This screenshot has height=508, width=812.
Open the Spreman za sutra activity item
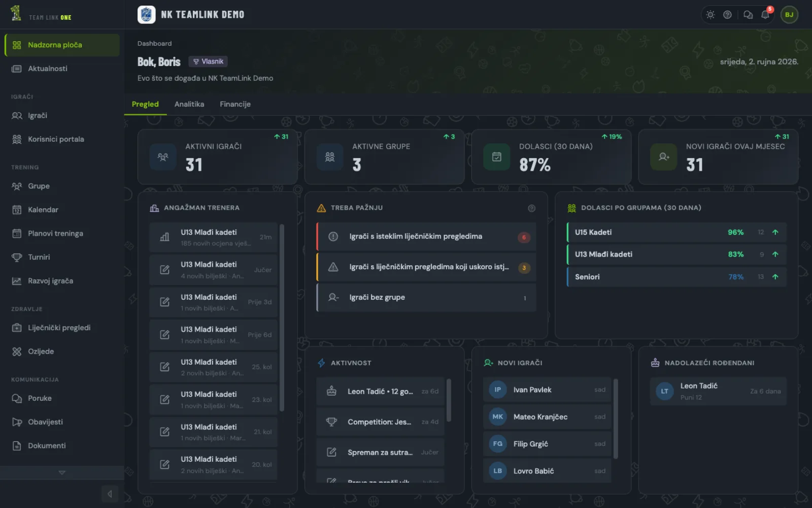381,453
